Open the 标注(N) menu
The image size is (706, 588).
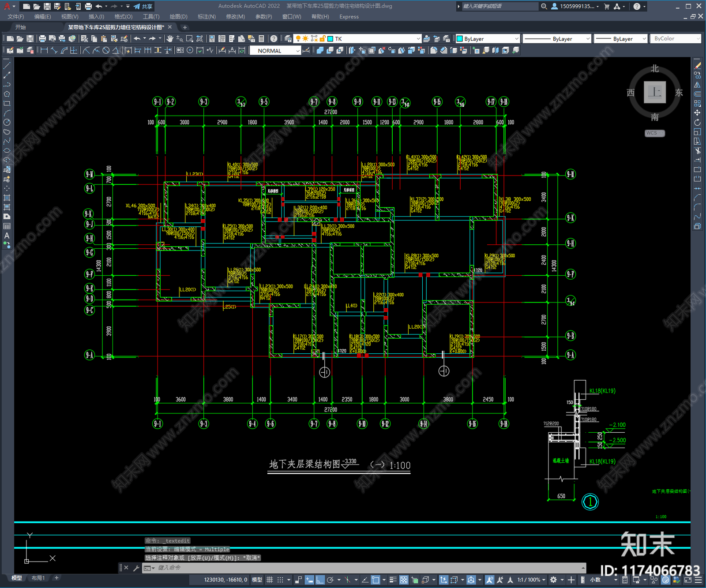[207, 17]
